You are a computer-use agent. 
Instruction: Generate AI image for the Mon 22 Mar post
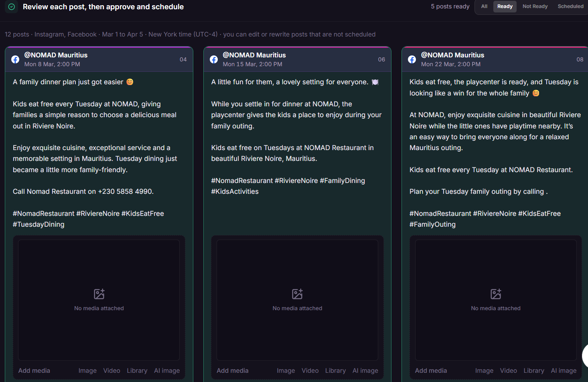[564, 371]
